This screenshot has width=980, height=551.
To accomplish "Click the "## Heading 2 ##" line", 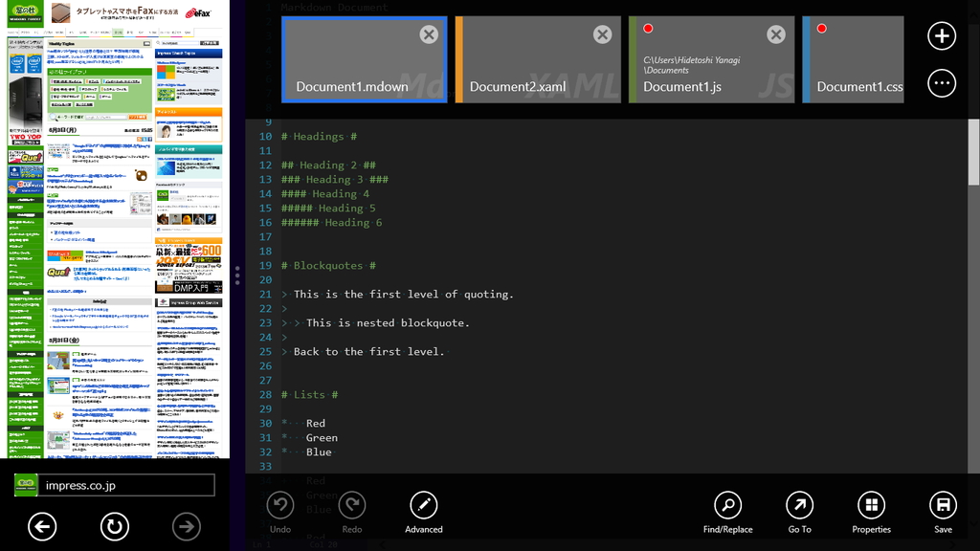I will pos(328,165).
